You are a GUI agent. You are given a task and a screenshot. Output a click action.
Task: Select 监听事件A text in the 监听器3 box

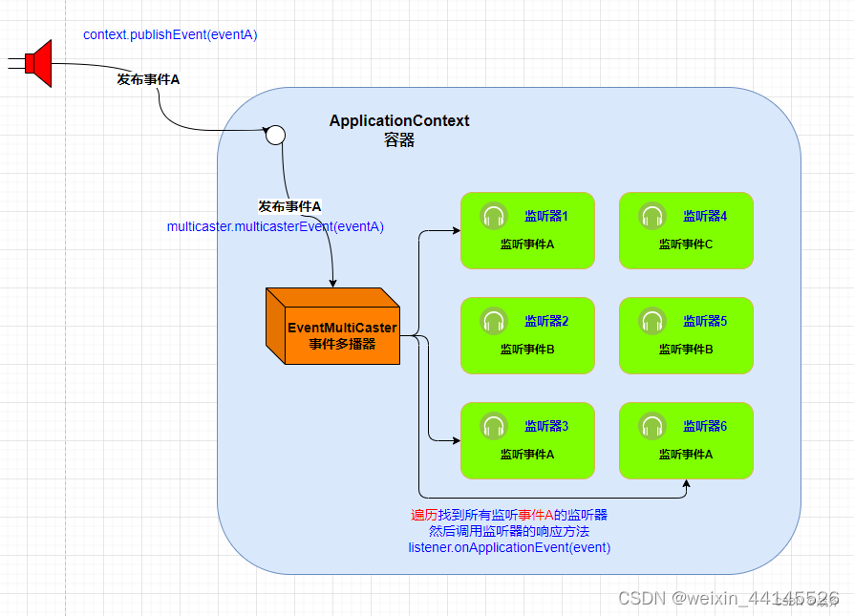527,455
